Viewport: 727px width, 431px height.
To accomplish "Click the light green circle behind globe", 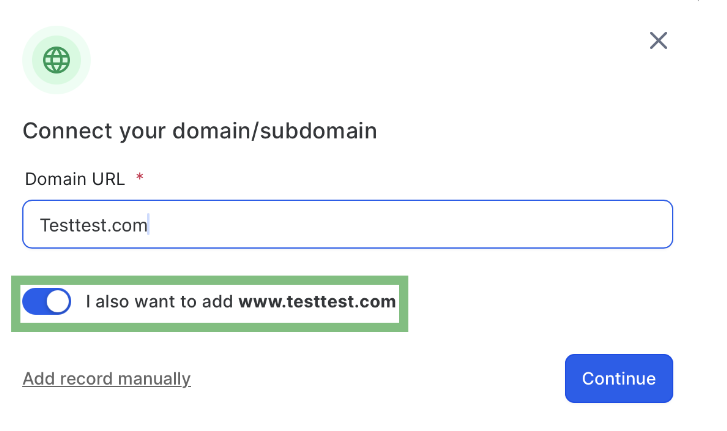I will tap(57, 60).
